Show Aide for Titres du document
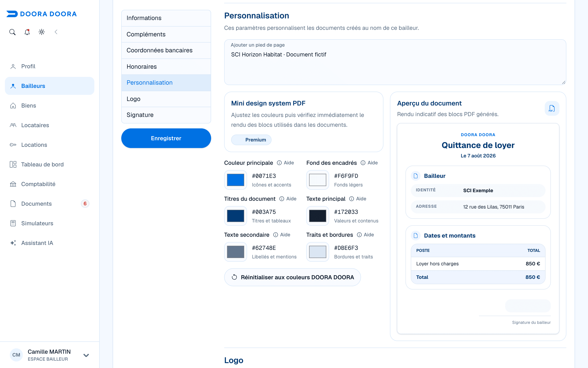The height and width of the screenshot is (368, 588). coord(288,199)
